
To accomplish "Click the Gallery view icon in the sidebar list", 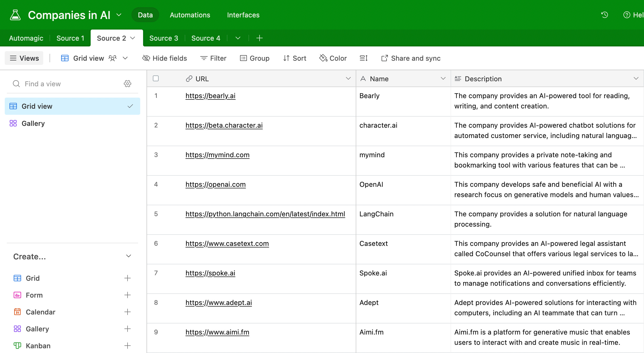I will tap(13, 123).
